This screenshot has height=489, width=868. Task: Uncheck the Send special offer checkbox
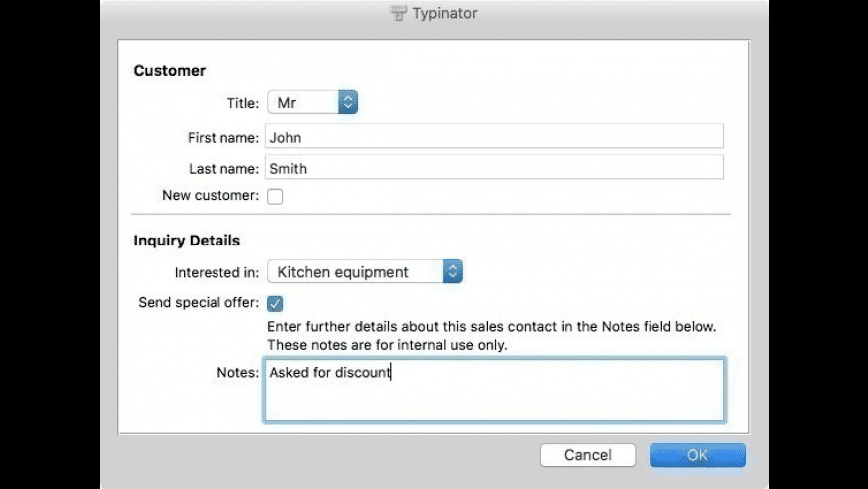pyautogui.click(x=275, y=303)
